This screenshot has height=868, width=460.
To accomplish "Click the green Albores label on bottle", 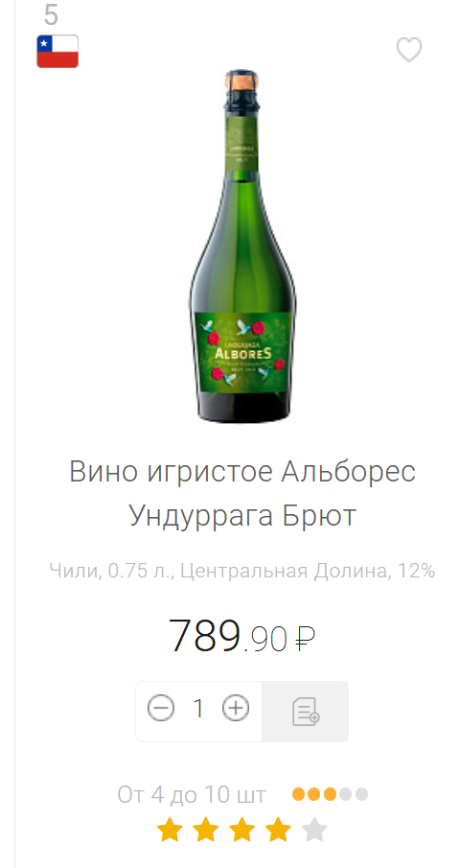I will [243, 353].
